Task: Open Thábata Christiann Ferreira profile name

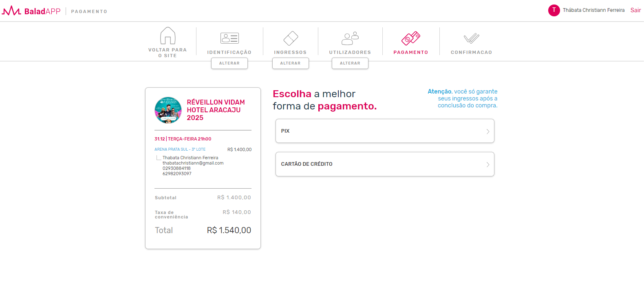Action: tap(593, 10)
